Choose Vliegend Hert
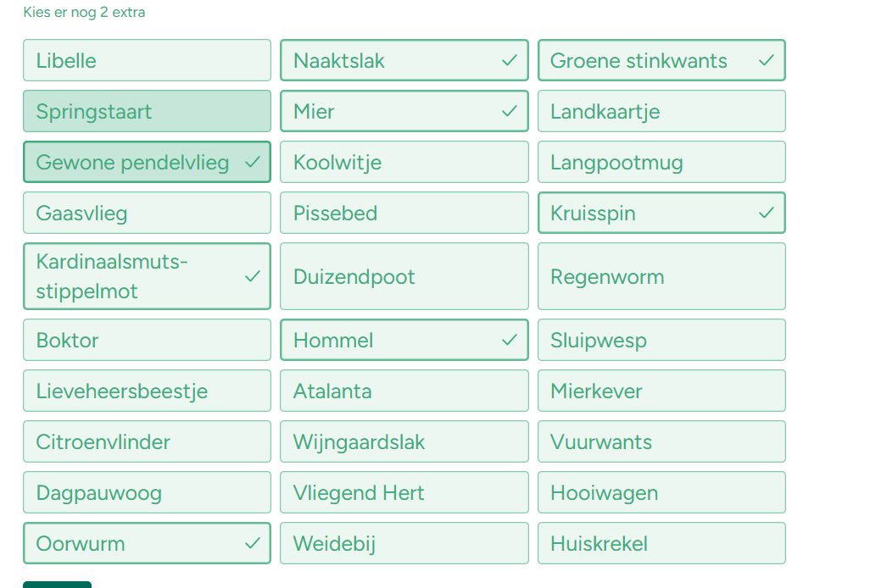The width and height of the screenshot is (870, 588). [404, 492]
